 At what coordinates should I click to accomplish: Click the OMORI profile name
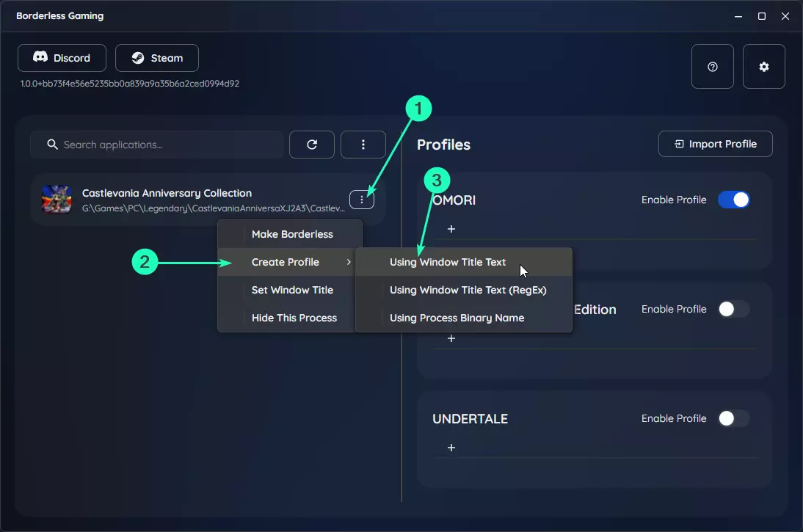[454, 200]
